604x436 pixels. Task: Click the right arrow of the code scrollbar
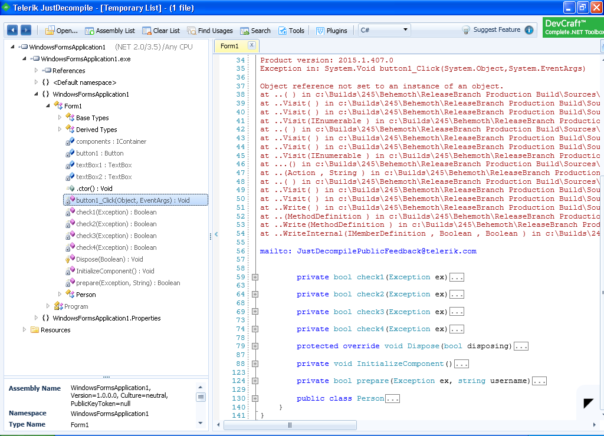[x=594, y=425]
